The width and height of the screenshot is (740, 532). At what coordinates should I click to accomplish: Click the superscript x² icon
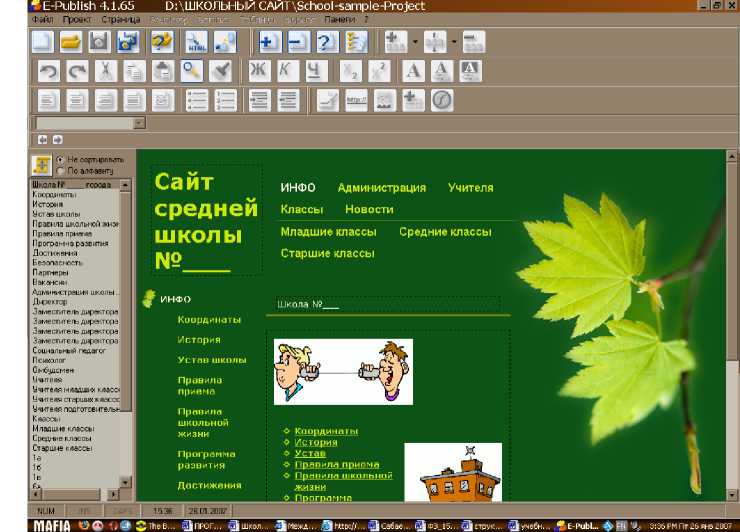[378, 71]
